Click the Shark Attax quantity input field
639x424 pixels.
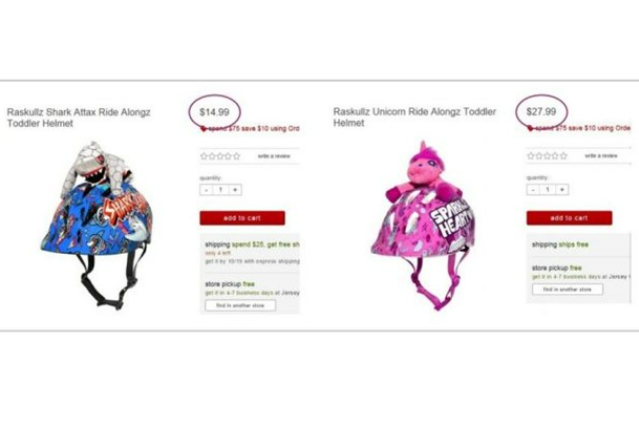click(221, 190)
